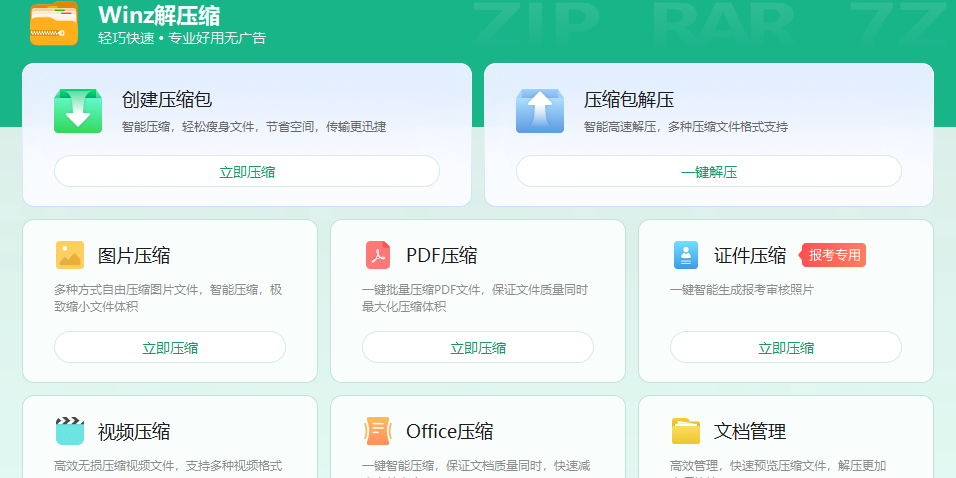Click the yellow document management folder icon

coord(686,431)
